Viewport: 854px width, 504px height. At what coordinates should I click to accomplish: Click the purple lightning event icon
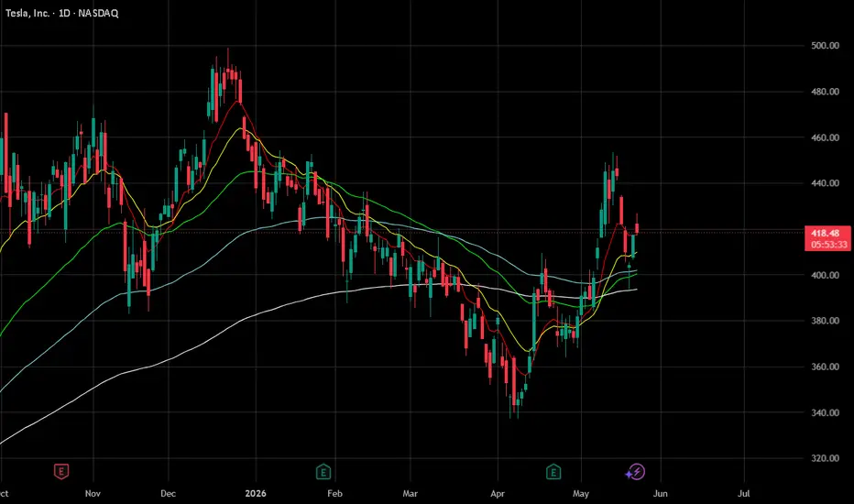[x=636, y=472]
